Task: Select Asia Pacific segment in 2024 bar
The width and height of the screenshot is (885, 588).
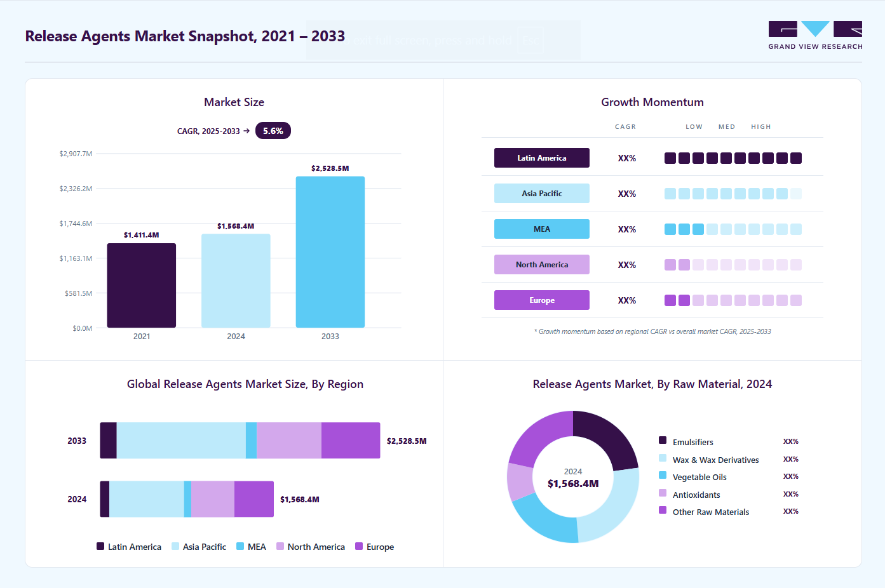Action: click(x=147, y=499)
